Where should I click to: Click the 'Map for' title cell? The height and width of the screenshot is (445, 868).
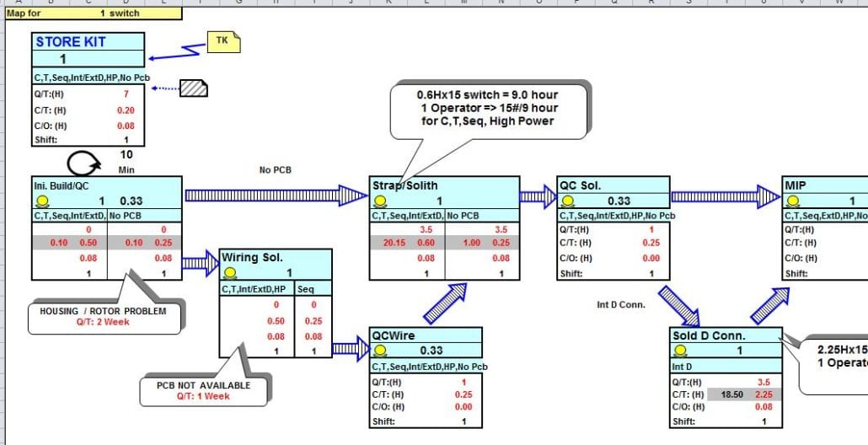click(24, 13)
